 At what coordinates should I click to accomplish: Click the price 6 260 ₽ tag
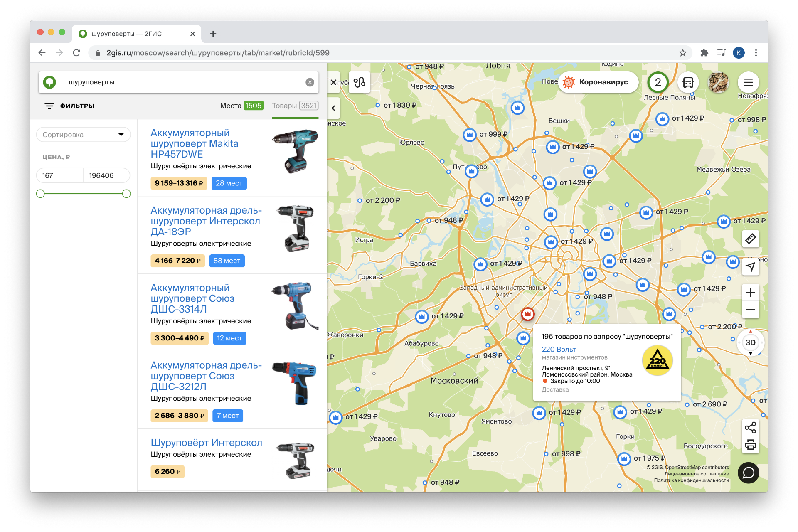pyautogui.click(x=167, y=472)
